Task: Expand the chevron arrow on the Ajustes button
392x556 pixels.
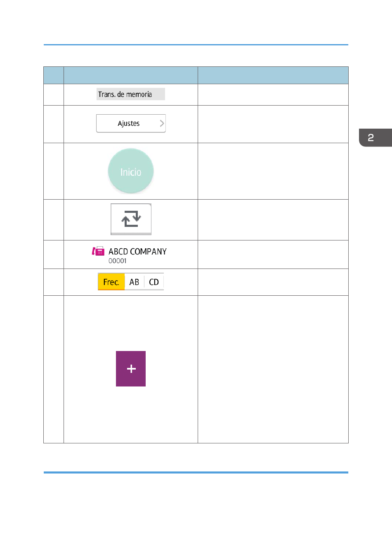Action: (x=162, y=123)
